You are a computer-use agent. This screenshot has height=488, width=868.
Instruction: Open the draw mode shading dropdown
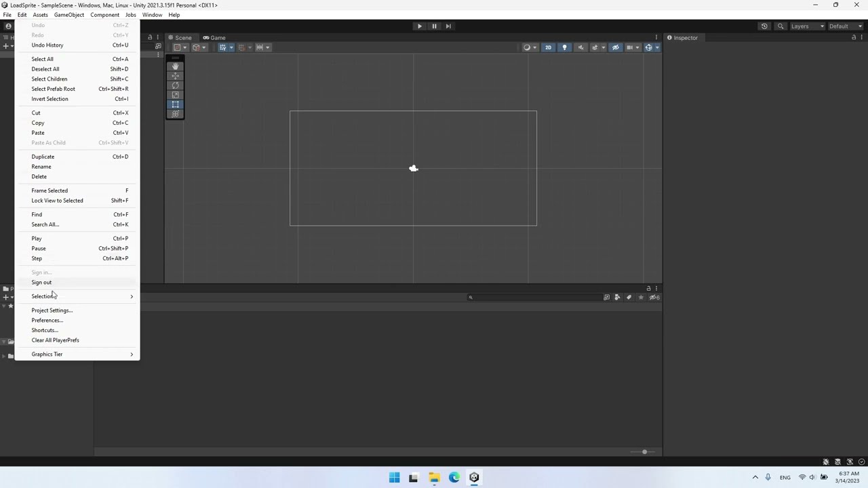(x=529, y=47)
